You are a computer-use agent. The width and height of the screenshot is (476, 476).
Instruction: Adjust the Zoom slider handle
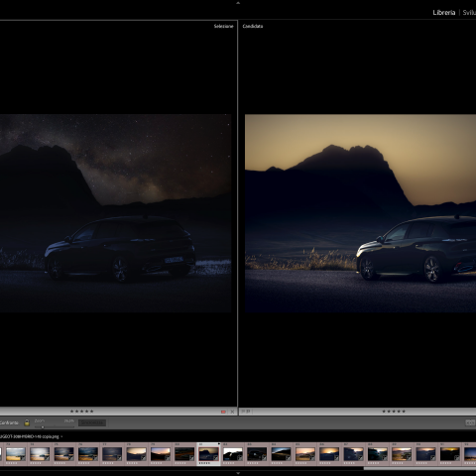tap(43, 427)
